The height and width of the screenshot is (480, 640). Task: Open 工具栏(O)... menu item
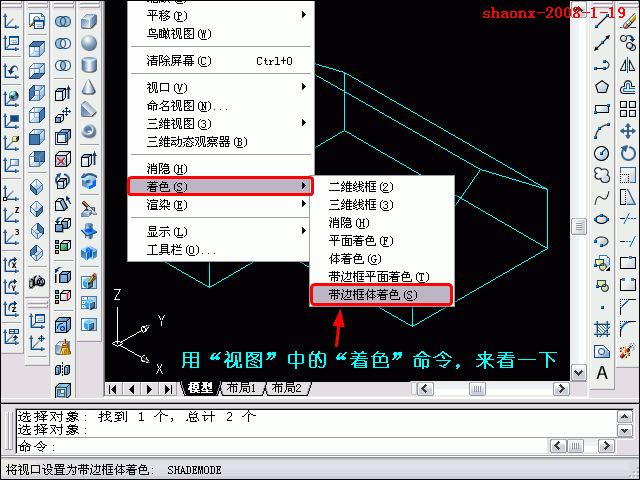220,249
